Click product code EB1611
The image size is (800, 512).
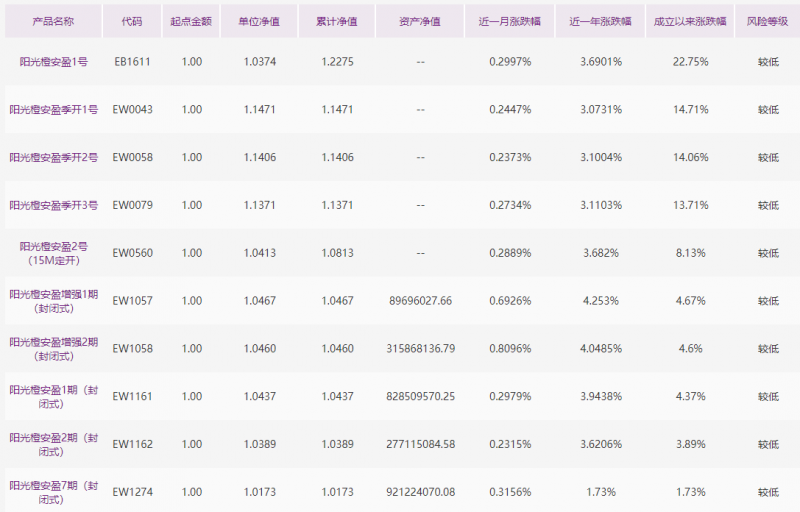tap(132, 62)
